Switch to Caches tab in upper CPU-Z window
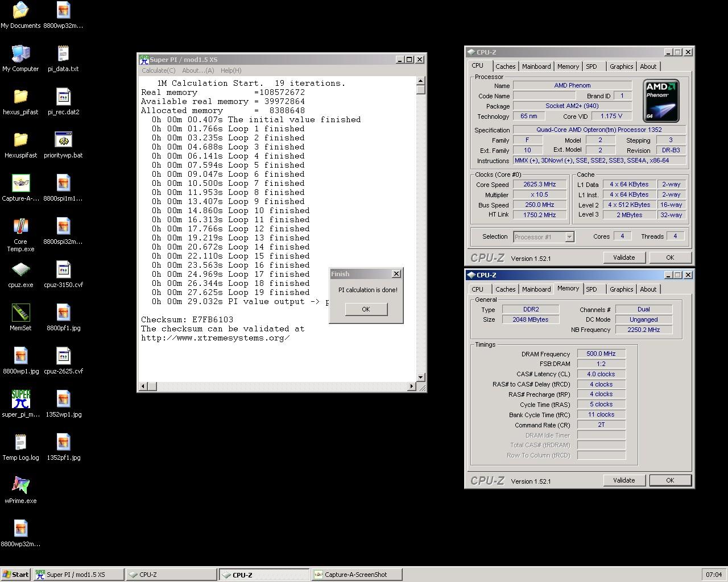The width and height of the screenshot is (728, 582). click(505, 66)
